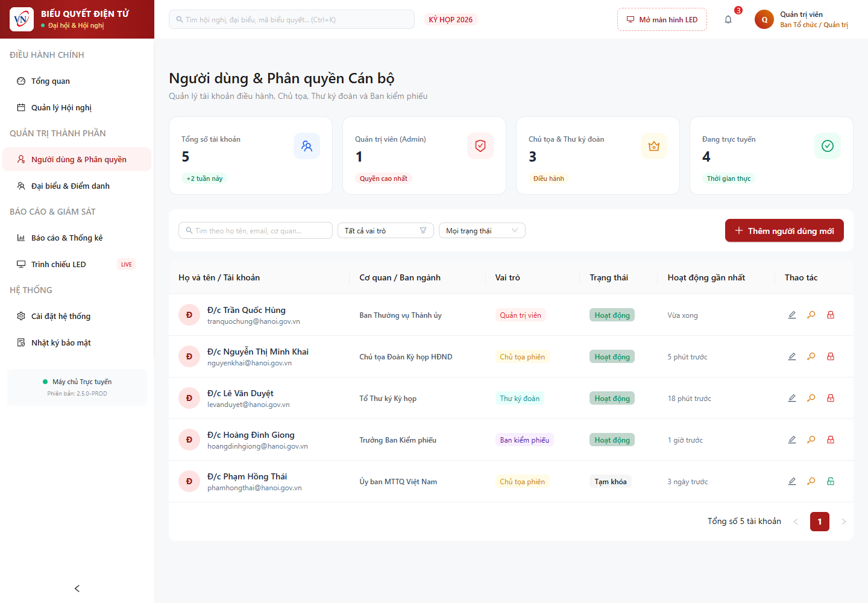Click Ban kiểm phiếu role tag
The image size is (868, 603).
(x=524, y=440)
